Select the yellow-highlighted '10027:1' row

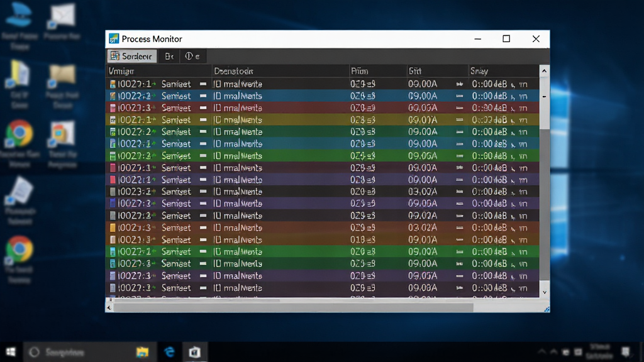coord(323,120)
